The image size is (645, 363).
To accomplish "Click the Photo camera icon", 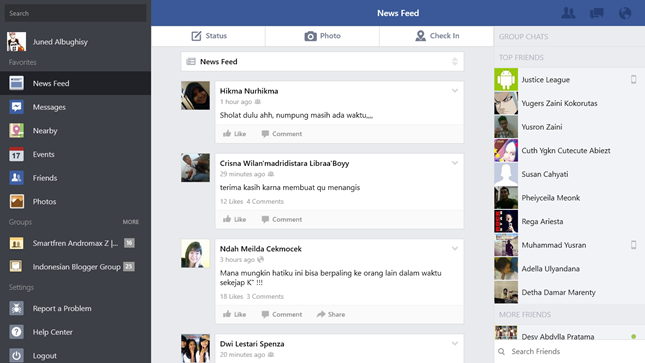I will [311, 36].
